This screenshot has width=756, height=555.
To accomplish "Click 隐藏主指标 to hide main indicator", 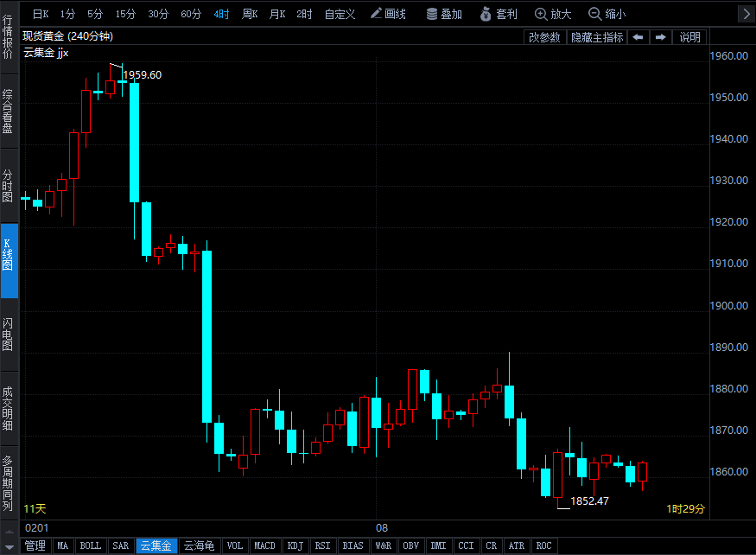I will pyautogui.click(x=597, y=37).
